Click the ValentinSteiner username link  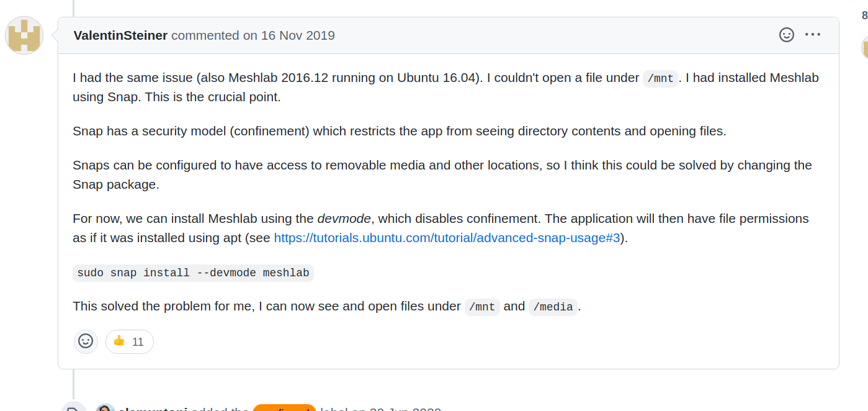click(x=120, y=35)
